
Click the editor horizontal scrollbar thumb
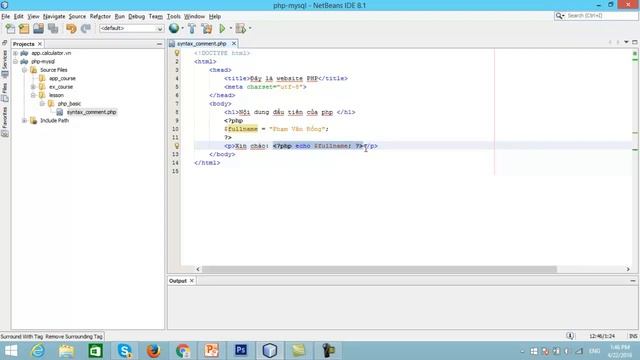(x=379, y=269)
